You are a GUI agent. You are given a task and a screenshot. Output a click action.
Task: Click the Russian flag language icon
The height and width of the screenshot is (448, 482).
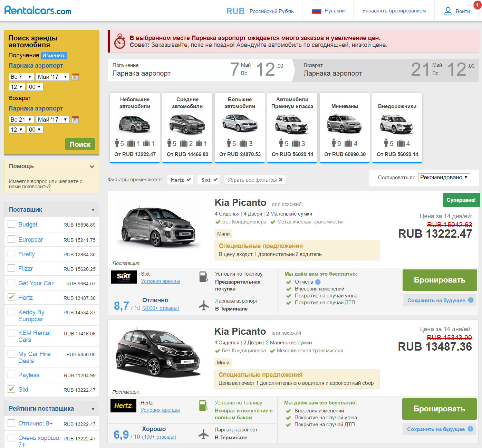pos(317,11)
